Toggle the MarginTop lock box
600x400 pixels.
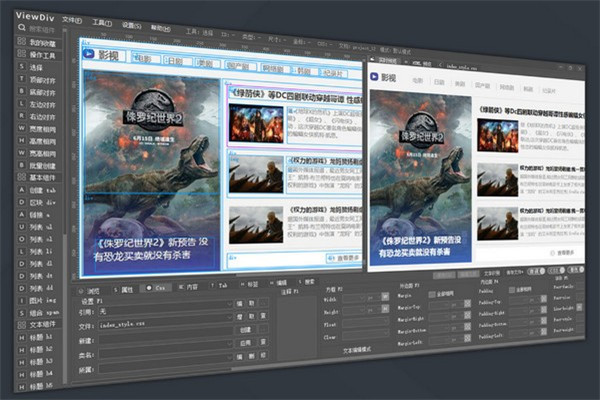coord(467,304)
